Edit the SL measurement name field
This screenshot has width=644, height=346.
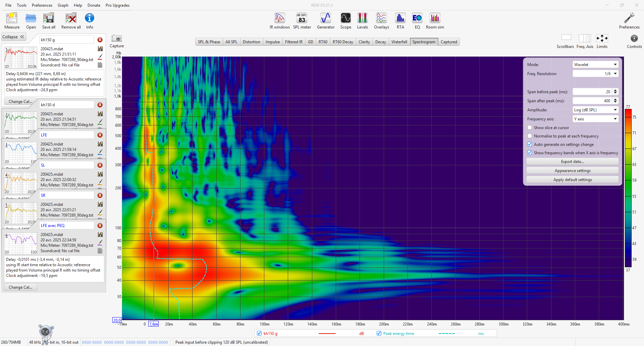tap(67, 165)
